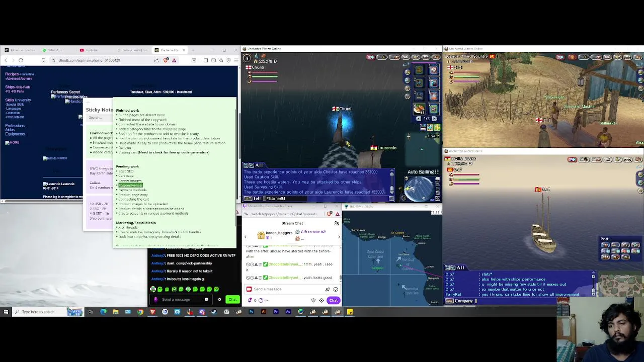
Task: Open the HOME link on dhodb
Action: [14, 142]
